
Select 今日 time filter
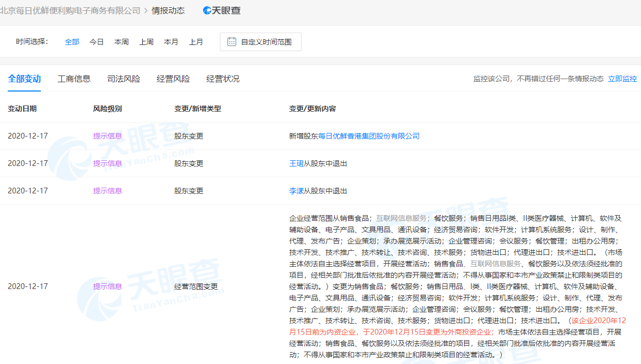(97, 42)
